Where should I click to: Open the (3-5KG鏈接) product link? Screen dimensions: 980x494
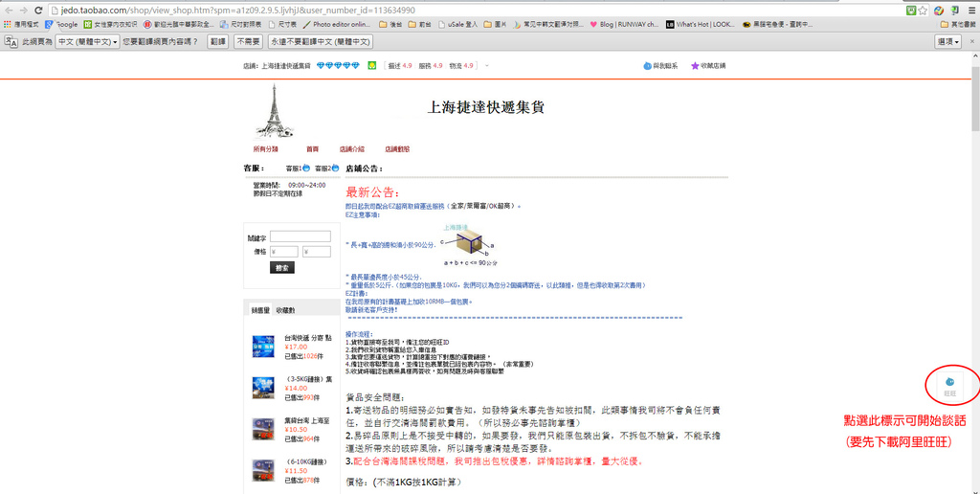point(309,379)
